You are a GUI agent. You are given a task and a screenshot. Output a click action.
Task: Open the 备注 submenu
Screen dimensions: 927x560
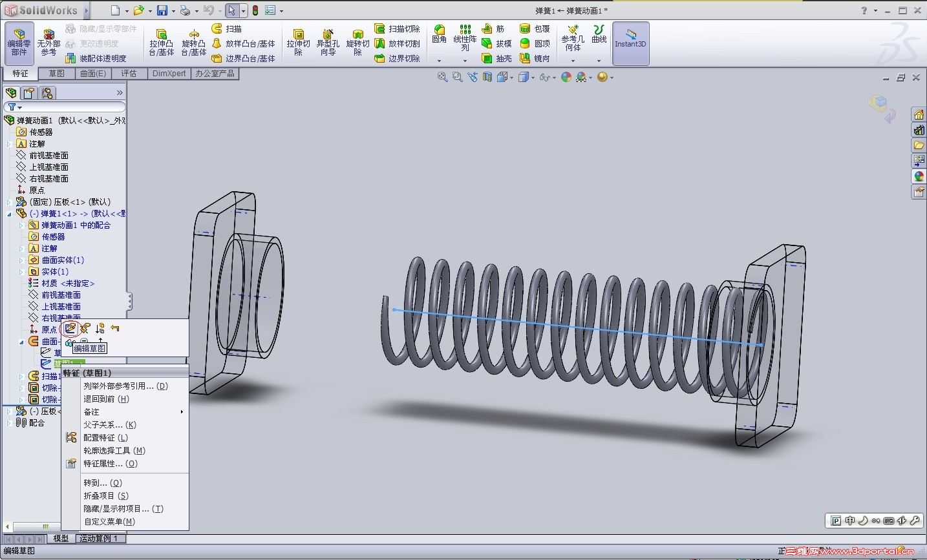pyautogui.click(x=125, y=411)
